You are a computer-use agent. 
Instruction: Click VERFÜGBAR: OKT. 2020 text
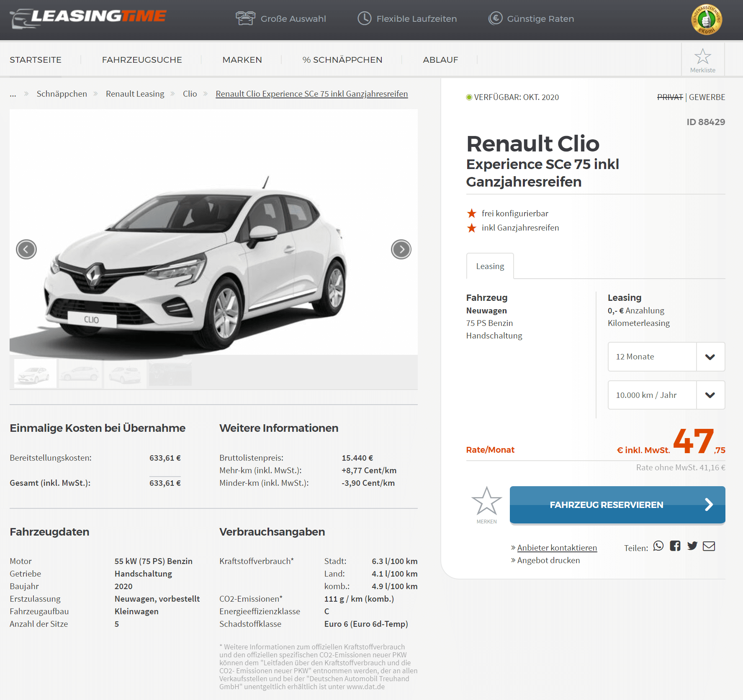(517, 97)
